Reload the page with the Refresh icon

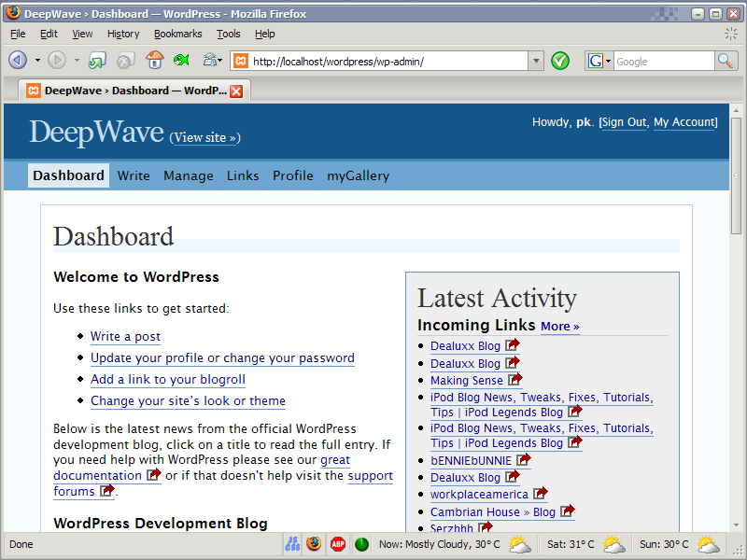(97, 61)
